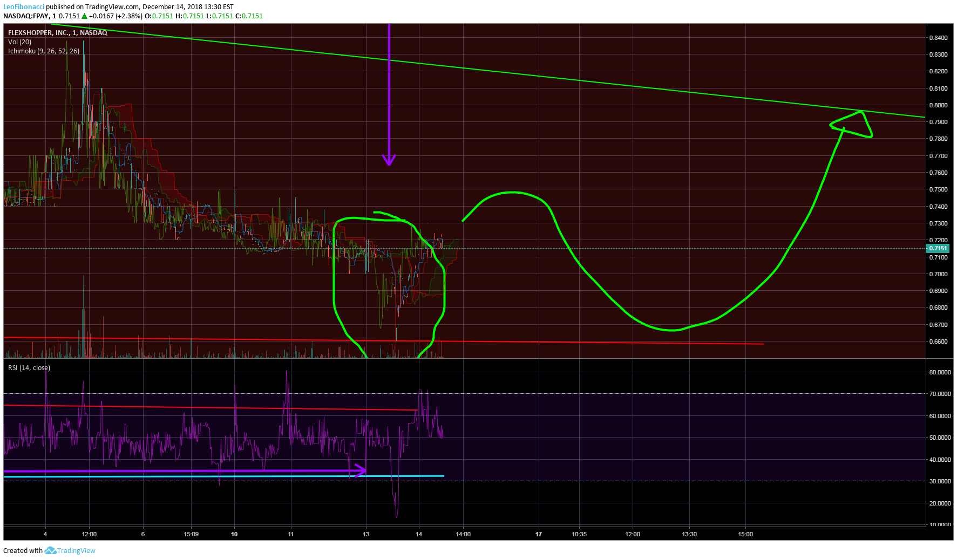Open the LeoFibonacci author link

pyautogui.click(x=24, y=7)
